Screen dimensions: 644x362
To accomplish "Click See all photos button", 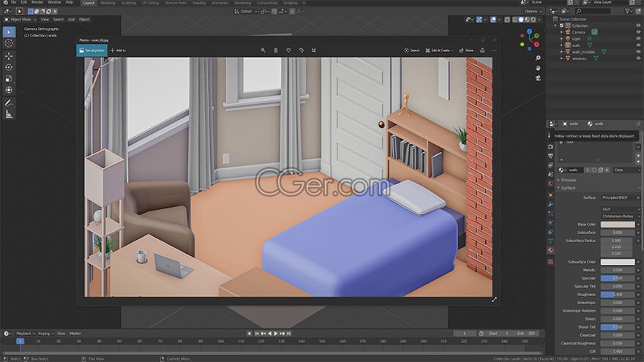I will pos(92,50).
